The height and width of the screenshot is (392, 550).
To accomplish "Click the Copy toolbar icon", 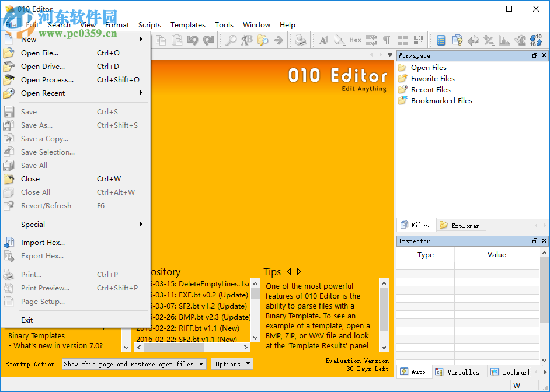I will (161, 40).
